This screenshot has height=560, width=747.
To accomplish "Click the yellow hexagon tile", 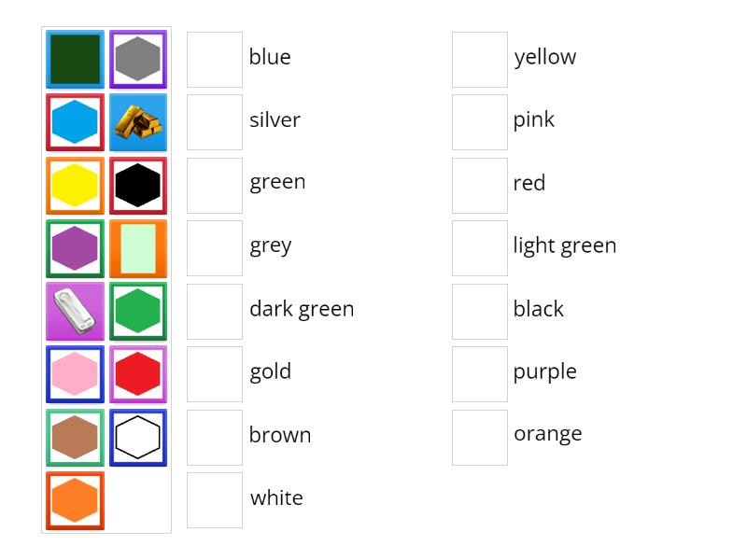I will [x=75, y=185].
